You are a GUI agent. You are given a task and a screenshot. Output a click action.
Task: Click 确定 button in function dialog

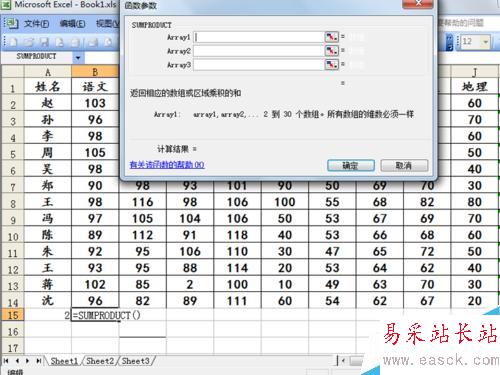click(351, 166)
